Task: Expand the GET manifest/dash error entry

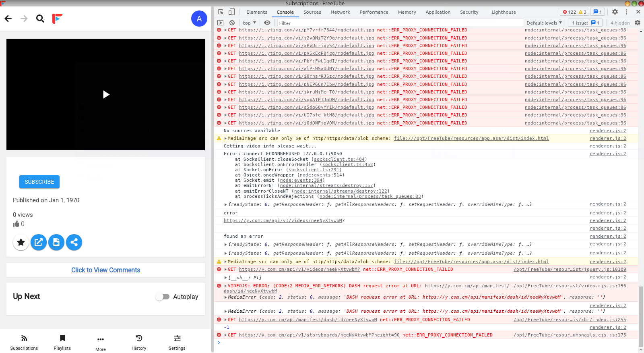Action: pos(226,320)
